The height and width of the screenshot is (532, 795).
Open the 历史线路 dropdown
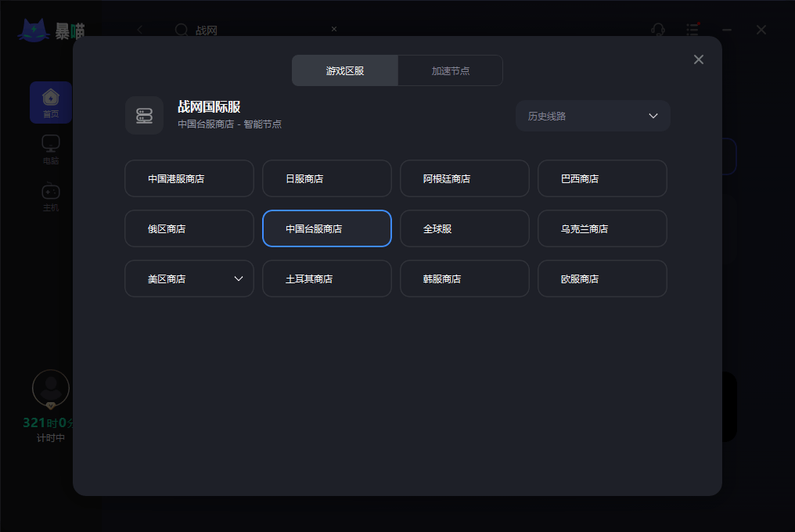coord(592,115)
